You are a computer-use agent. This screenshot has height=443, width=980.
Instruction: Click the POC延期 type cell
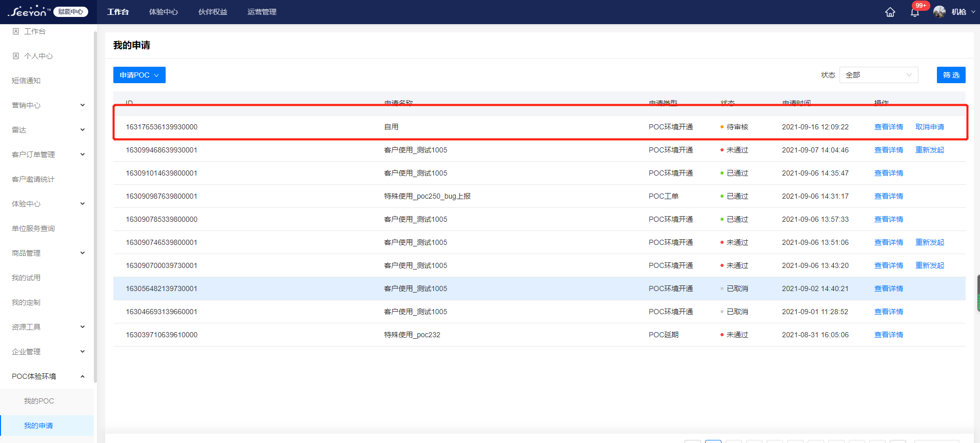[x=664, y=335]
